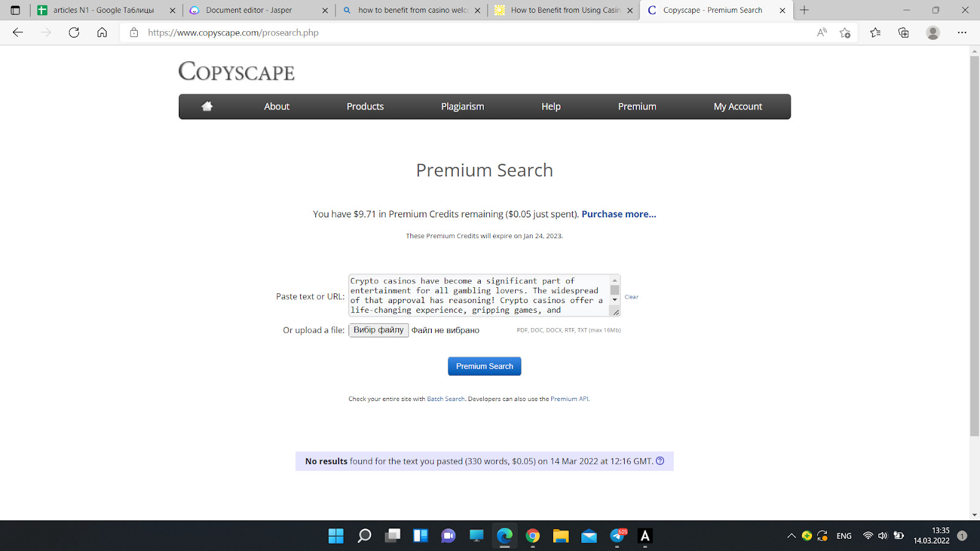
Task: Open Microsoft Teams Chat on the taskbar
Action: click(x=448, y=536)
